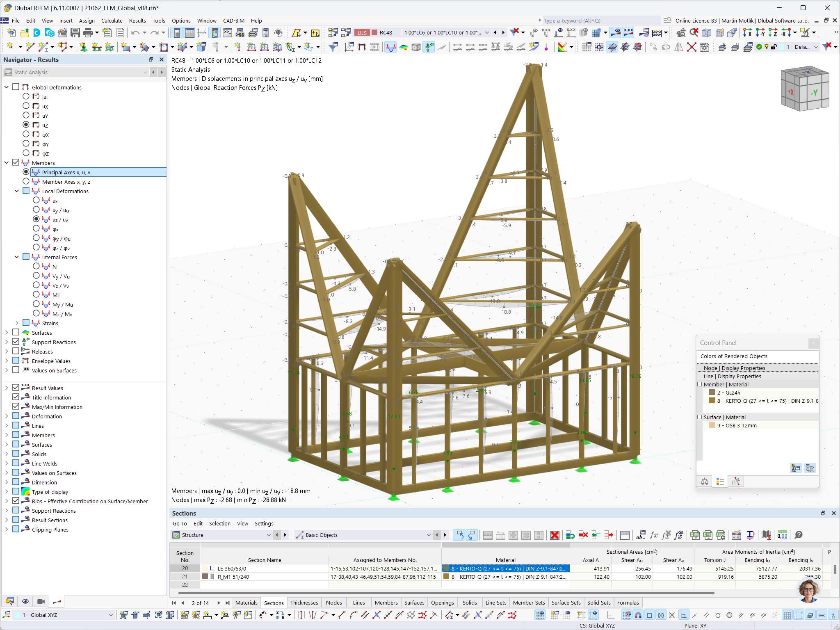Click the Print icon in main toolbar
Screen dimensions: 840x630
coord(88,33)
